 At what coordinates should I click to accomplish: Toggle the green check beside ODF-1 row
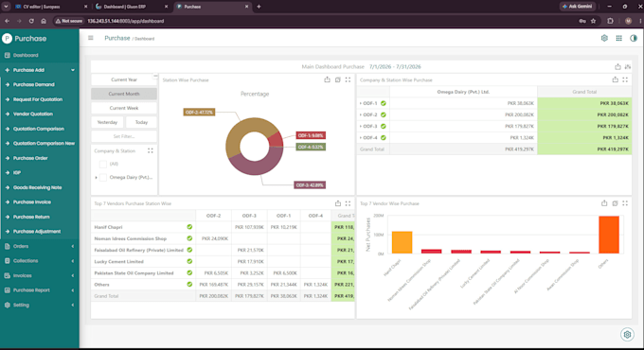pos(384,103)
